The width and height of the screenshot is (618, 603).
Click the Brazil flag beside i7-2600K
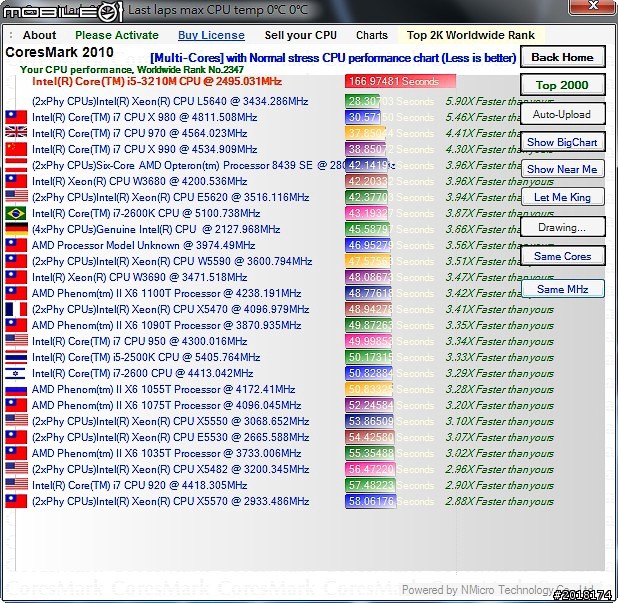point(16,213)
